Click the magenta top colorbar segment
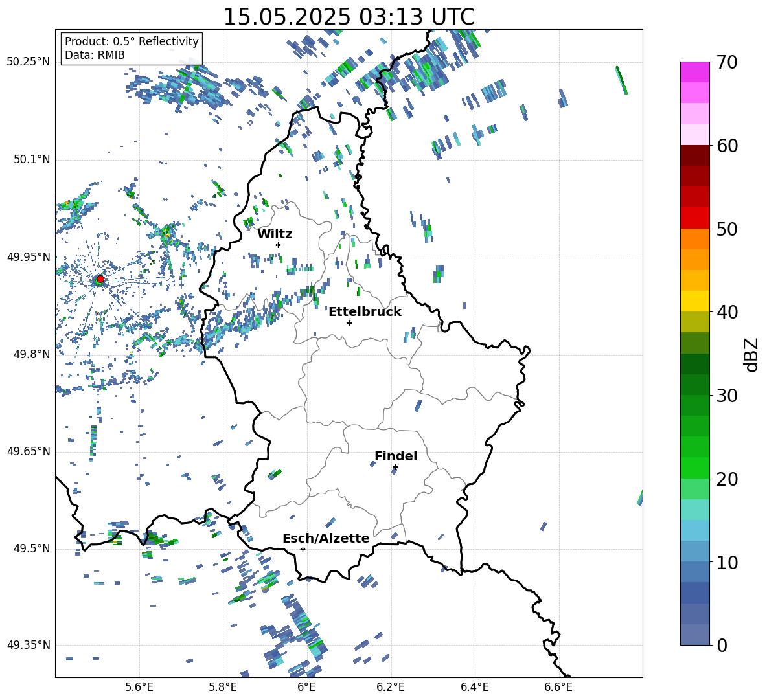This screenshot has height=700, width=767. click(x=695, y=72)
